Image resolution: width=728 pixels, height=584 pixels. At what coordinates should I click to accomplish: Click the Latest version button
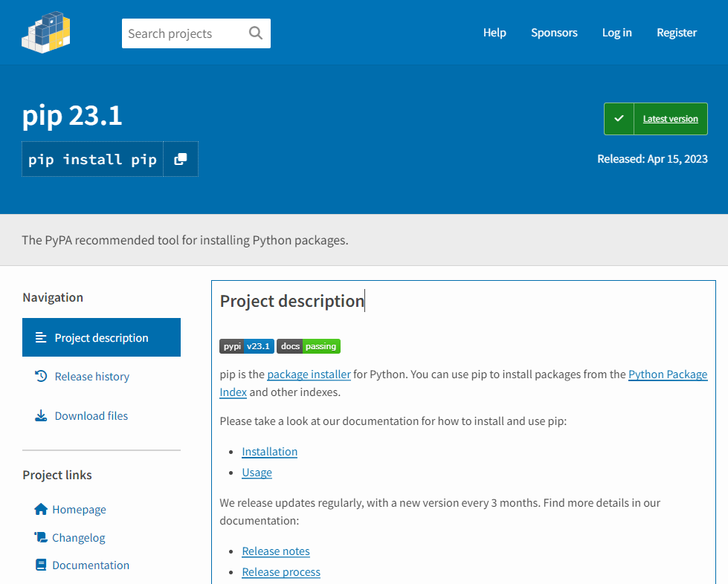tap(656, 119)
